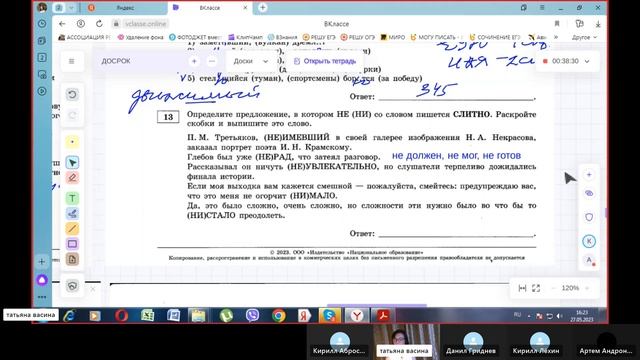The height and width of the screenshot is (360, 640).
Task: Open browser downloads icon
Action: tap(598, 24)
